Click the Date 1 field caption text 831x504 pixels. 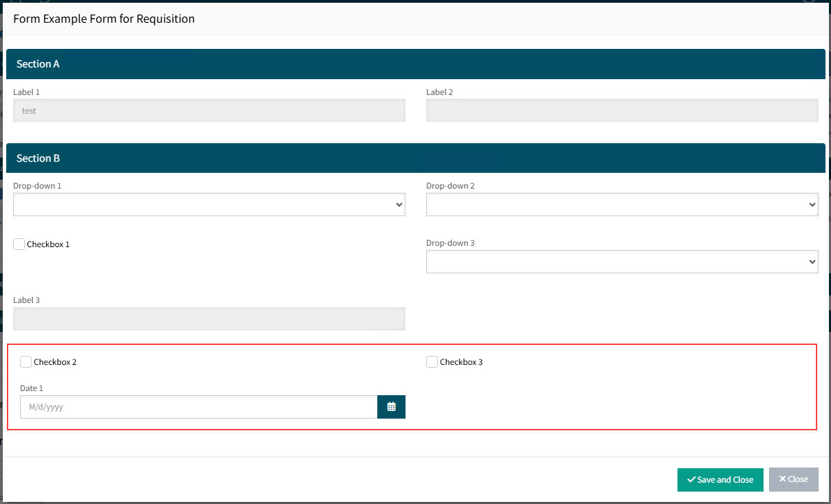click(32, 388)
